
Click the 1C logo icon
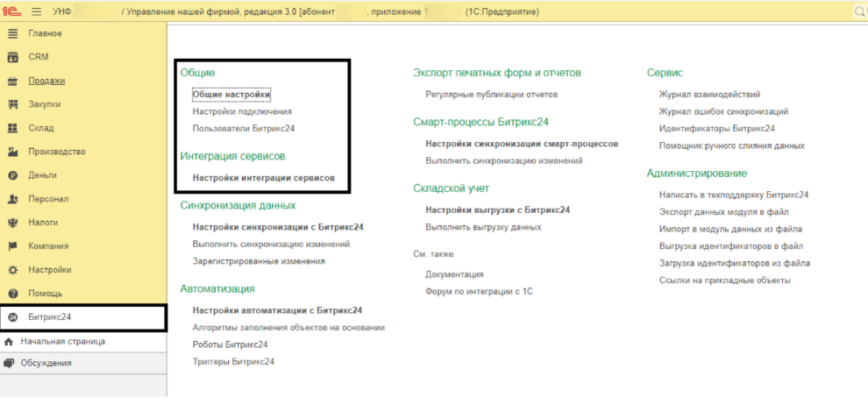[x=11, y=11]
